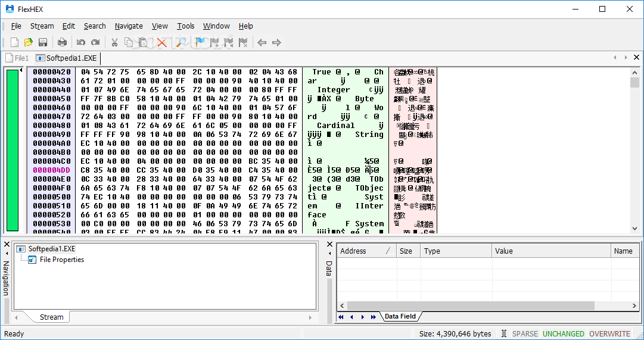The image size is (644, 340).
Task: Click the Navigate Back arrow icon
Action: [262, 42]
